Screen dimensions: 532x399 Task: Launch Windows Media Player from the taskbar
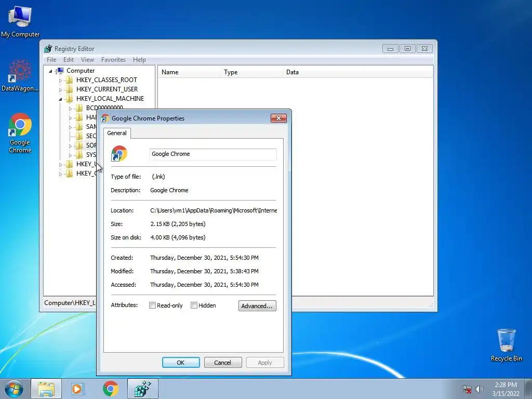click(78, 389)
